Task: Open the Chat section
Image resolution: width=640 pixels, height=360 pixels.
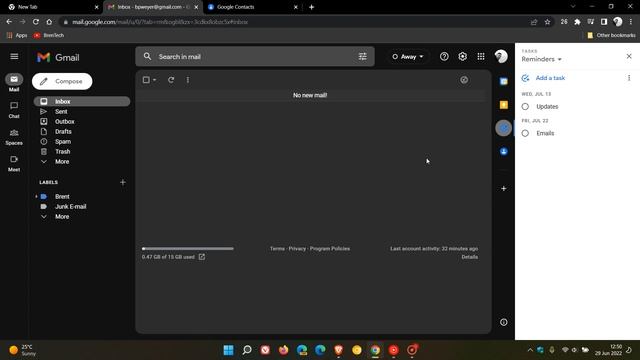Action: (14, 110)
